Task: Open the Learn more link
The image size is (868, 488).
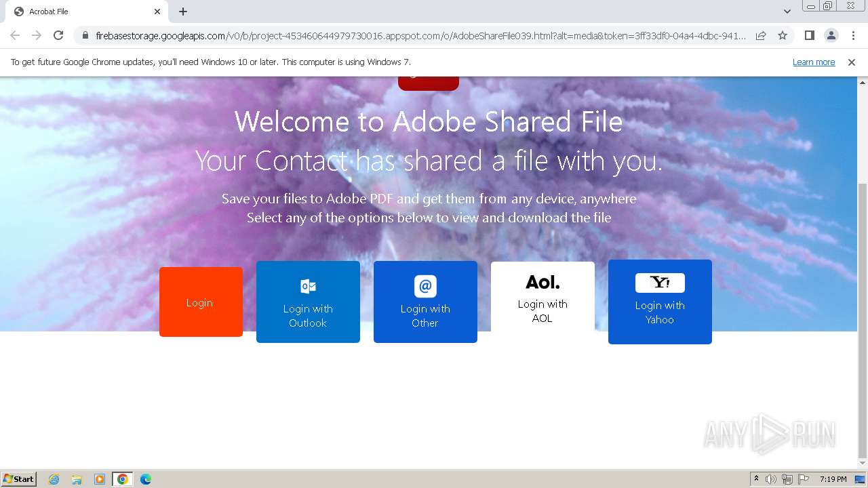Action: 814,62
